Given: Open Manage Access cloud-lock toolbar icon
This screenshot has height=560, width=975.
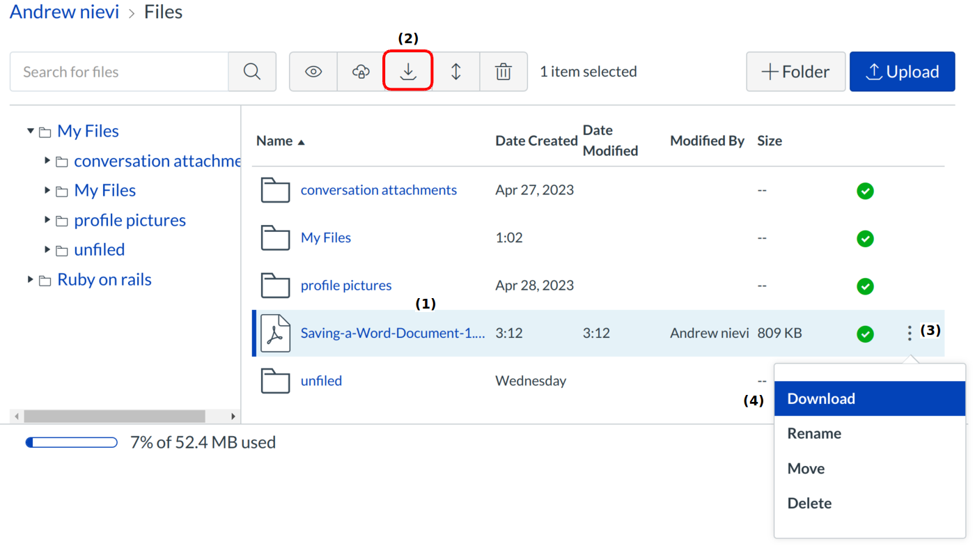Looking at the screenshot, I should point(361,72).
